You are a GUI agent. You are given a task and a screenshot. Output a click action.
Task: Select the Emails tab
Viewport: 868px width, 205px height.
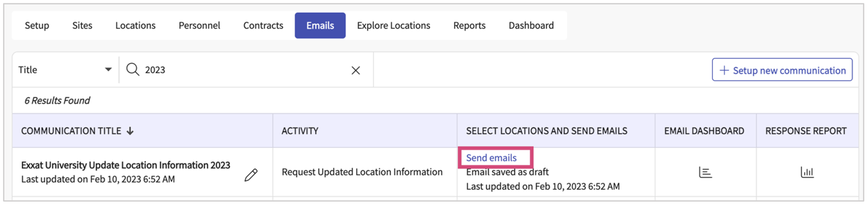(320, 26)
